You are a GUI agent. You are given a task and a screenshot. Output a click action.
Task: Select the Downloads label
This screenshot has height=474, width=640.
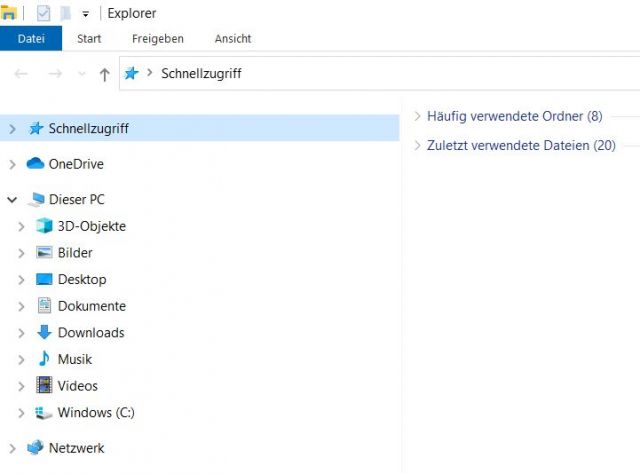point(91,333)
